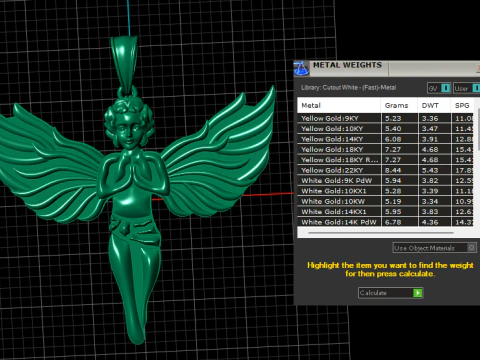This screenshot has height=360, width=480.
Task: Click the 3.34 DWT value
Action: [x=430, y=201]
